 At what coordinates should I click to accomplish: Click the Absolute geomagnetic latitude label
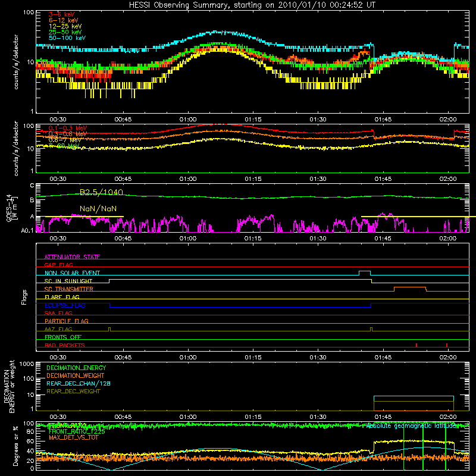pyautogui.click(x=412, y=426)
